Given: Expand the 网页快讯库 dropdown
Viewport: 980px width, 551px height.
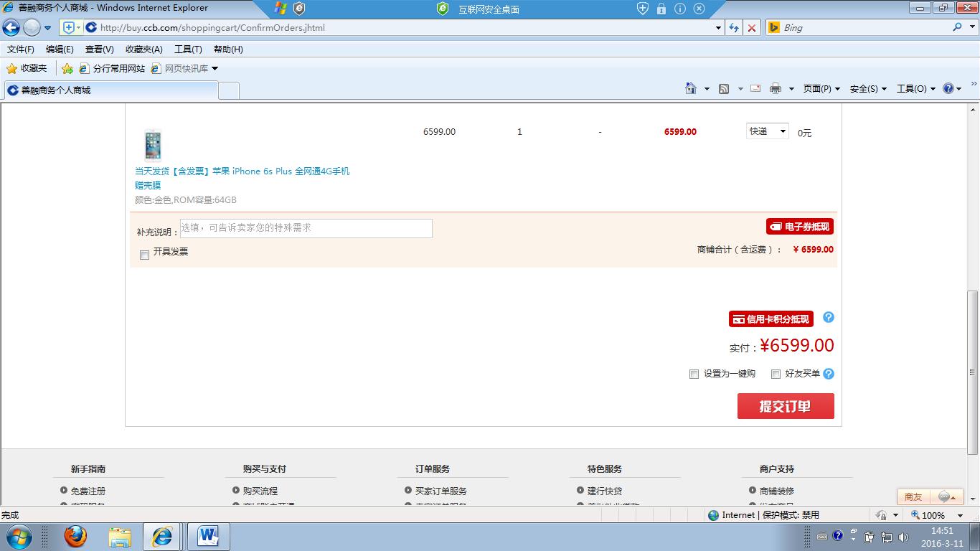Looking at the screenshot, I should coord(215,69).
